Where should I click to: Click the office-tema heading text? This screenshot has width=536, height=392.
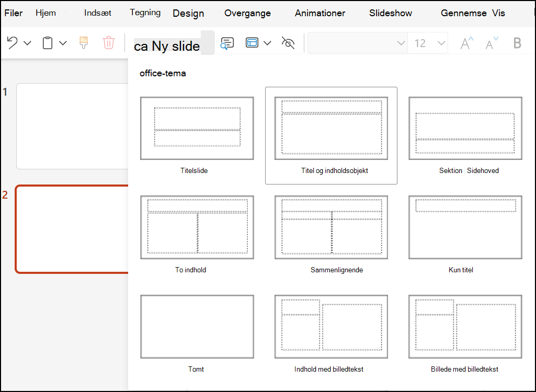pyautogui.click(x=163, y=73)
